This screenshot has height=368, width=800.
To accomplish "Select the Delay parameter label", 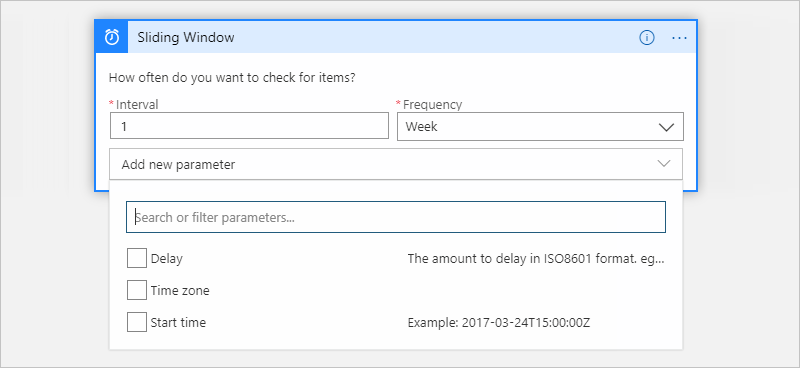I will coord(166,259).
